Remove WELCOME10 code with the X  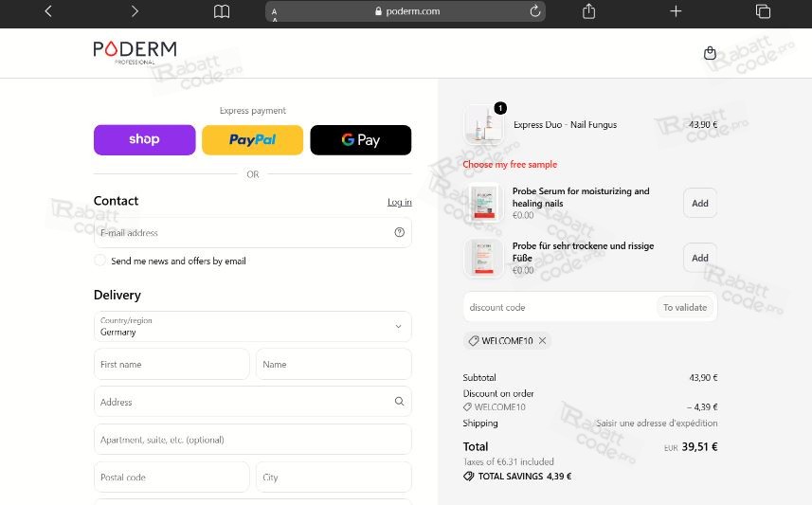[x=542, y=340]
